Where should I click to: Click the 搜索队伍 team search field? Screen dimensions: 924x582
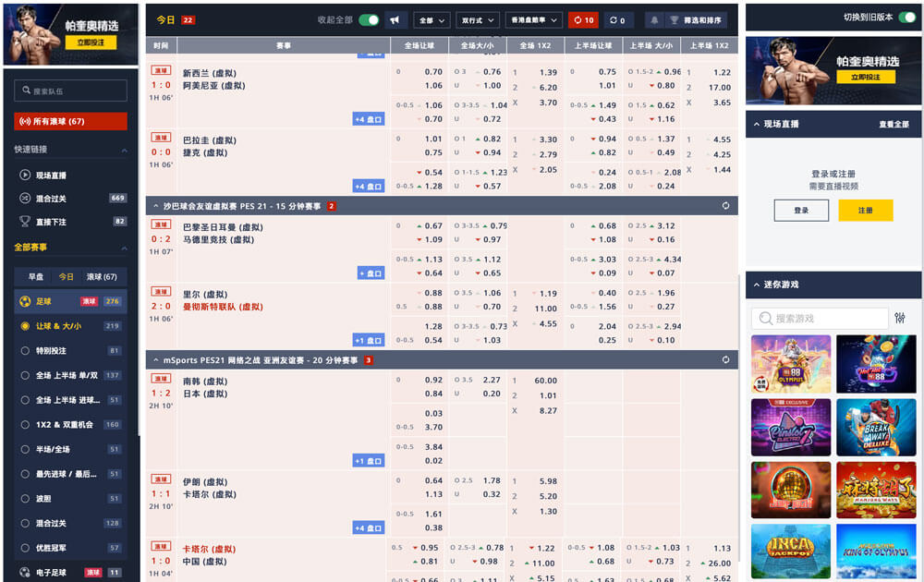71,91
